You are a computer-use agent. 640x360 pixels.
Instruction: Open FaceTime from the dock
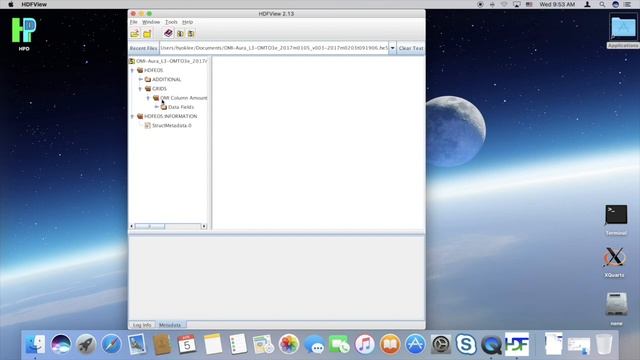(x=340, y=344)
